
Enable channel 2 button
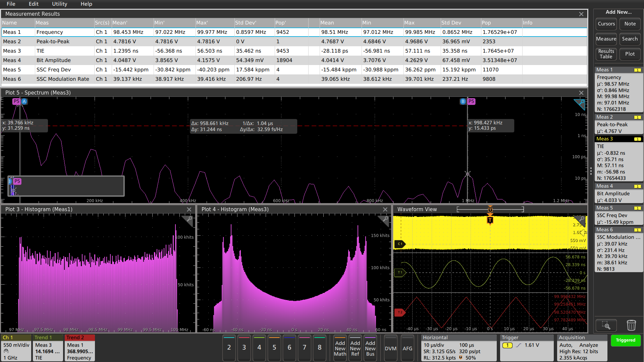[229, 348]
